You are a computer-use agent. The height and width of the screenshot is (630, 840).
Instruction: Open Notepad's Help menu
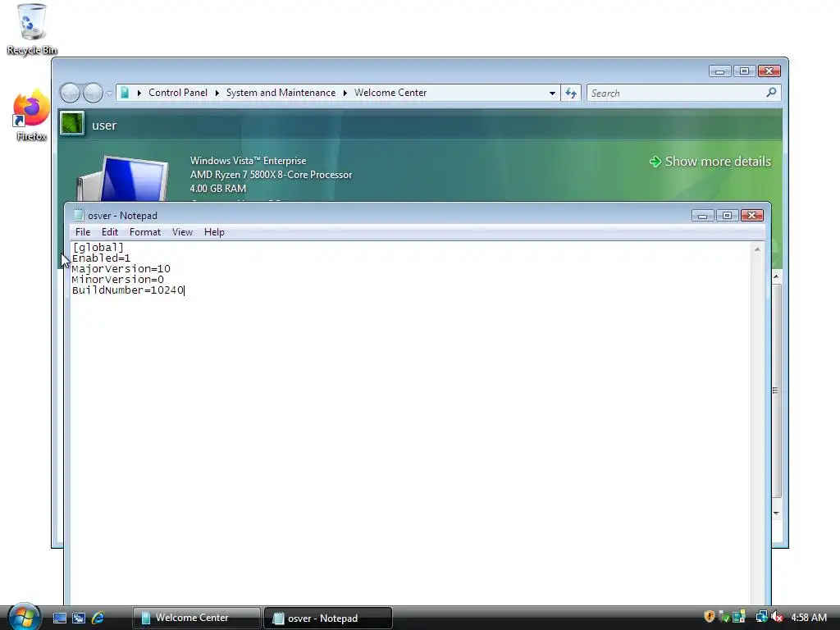pos(214,232)
